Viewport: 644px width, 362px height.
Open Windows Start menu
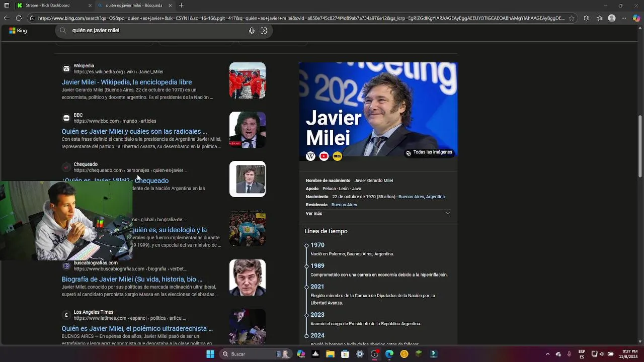210,354
